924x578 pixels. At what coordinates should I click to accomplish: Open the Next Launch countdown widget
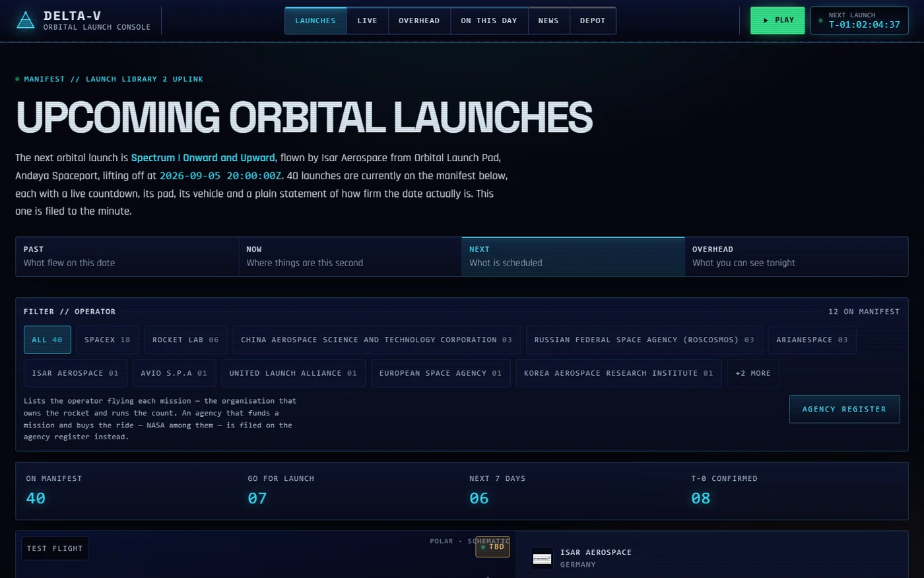pyautogui.click(x=859, y=20)
